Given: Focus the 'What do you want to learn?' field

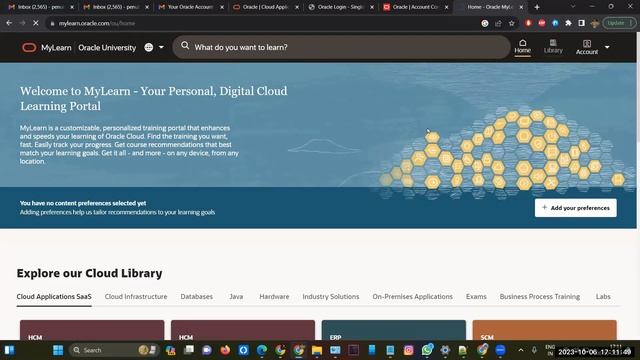Looking at the screenshot, I should pyautogui.click(x=341, y=47).
